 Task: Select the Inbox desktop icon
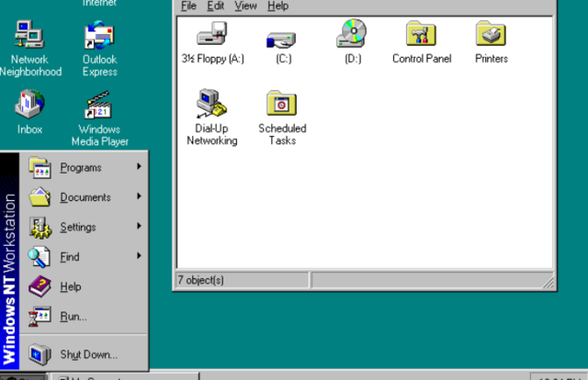pyautogui.click(x=29, y=104)
